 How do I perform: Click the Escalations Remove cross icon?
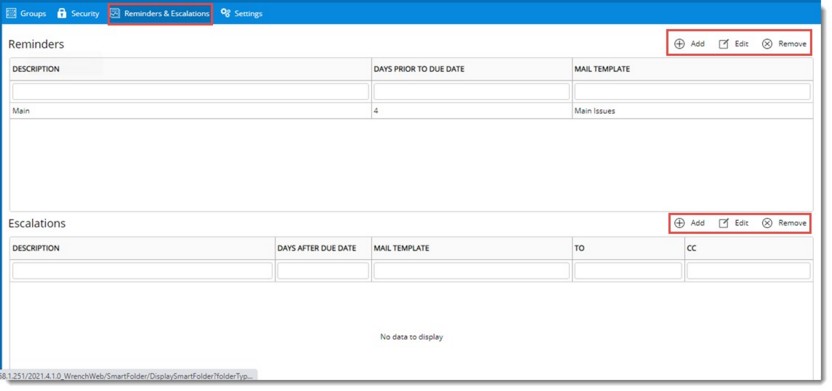tap(767, 223)
